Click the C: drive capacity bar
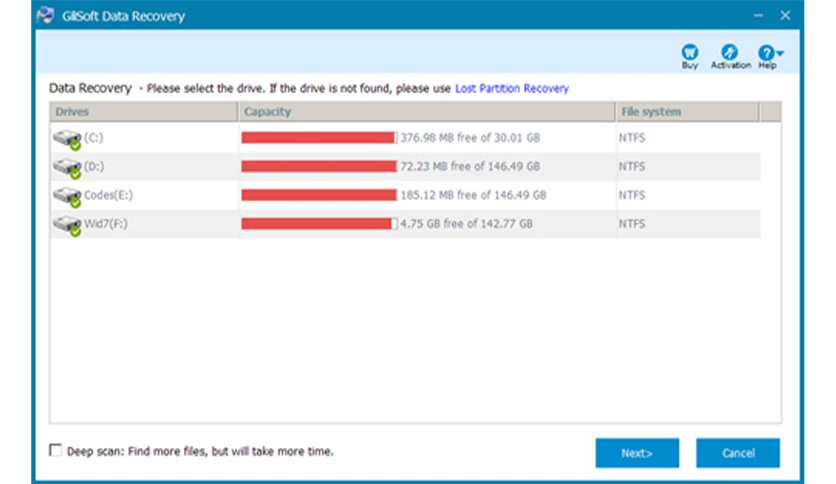 pyautogui.click(x=319, y=138)
